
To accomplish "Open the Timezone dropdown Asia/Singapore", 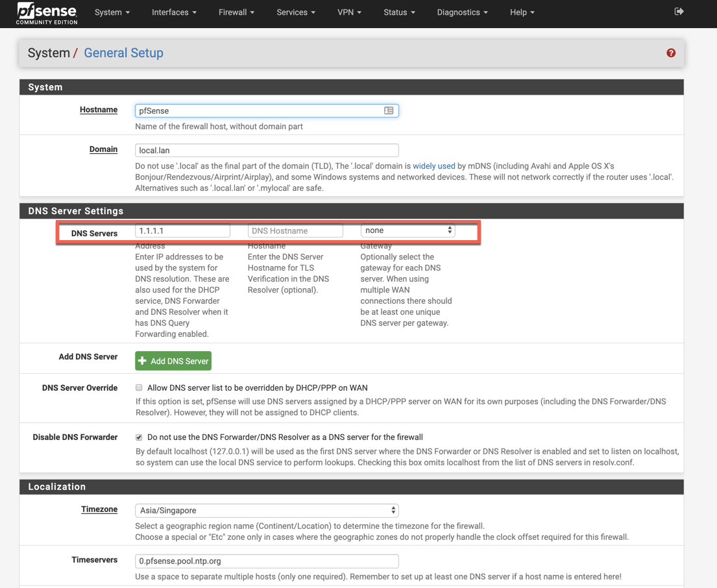I will point(267,510).
